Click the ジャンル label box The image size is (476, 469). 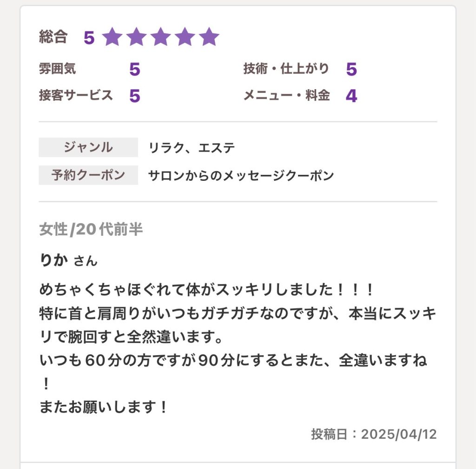(x=88, y=147)
